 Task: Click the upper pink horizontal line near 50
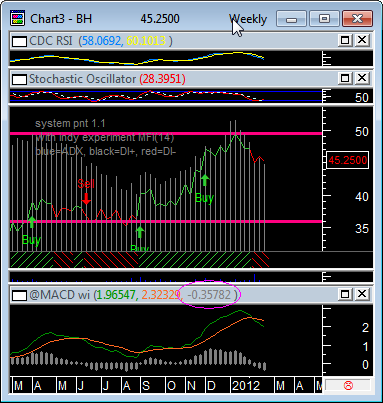[166, 134]
